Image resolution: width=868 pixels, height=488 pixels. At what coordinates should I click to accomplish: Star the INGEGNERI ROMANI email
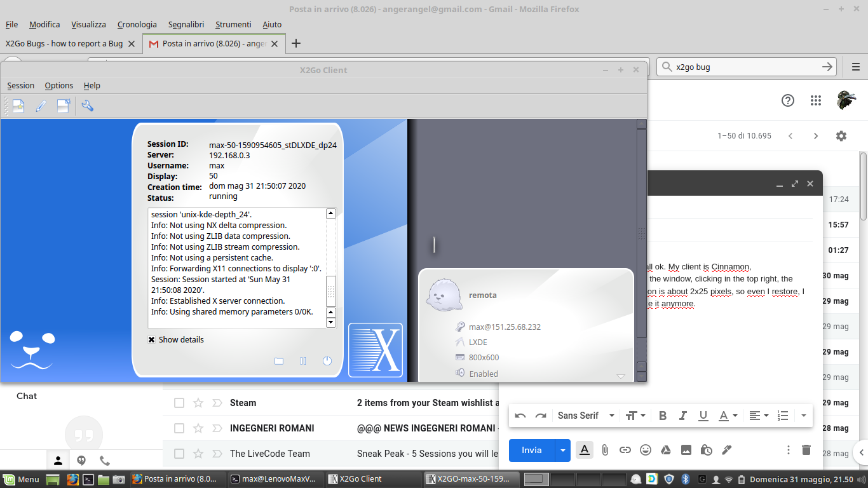tap(198, 428)
